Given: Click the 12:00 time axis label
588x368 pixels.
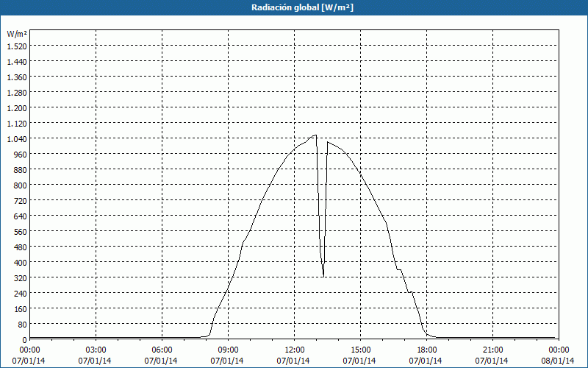Looking at the screenshot, I should tap(295, 350).
